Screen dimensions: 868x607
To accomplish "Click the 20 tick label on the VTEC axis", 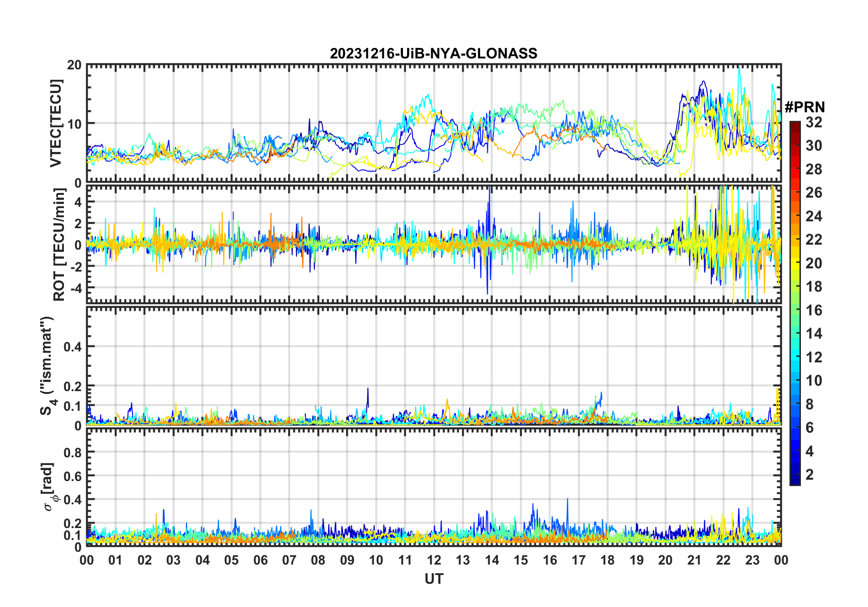I will (x=74, y=65).
